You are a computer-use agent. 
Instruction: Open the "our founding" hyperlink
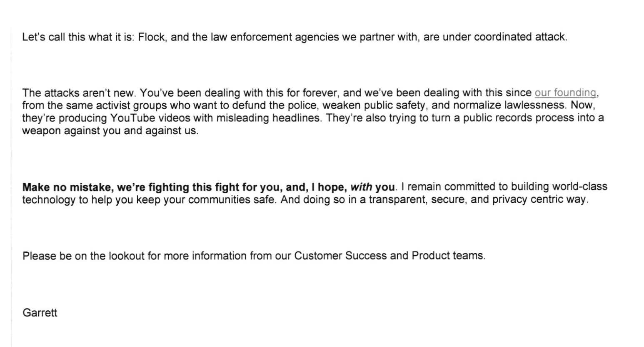(565, 93)
